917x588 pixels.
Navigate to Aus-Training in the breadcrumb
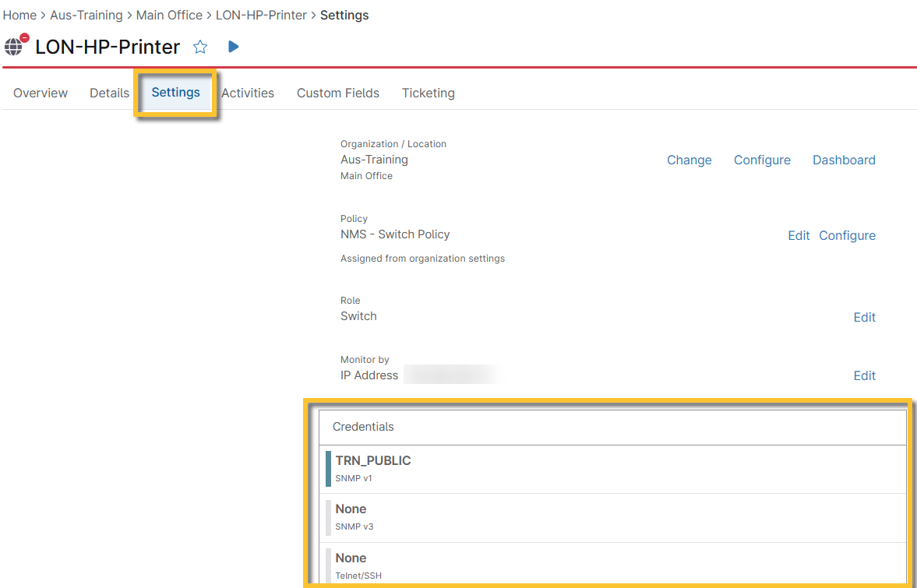coord(86,15)
